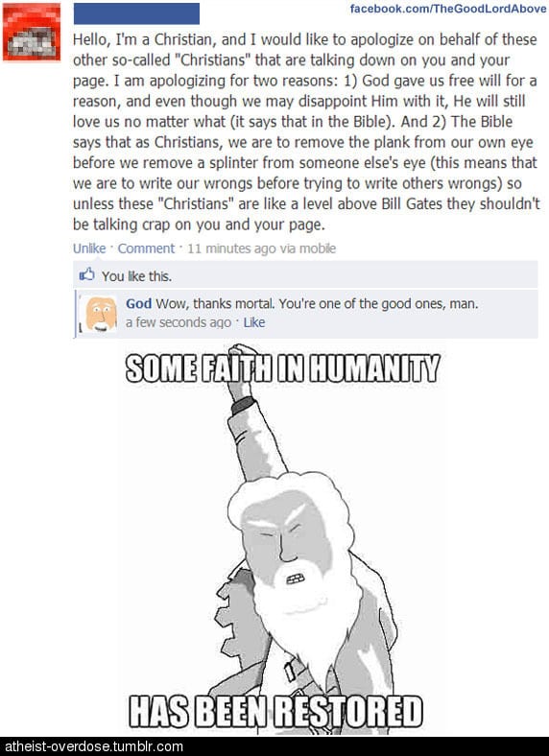
Task: Click the a few seconds ago timestamp
Action: (x=179, y=322)
